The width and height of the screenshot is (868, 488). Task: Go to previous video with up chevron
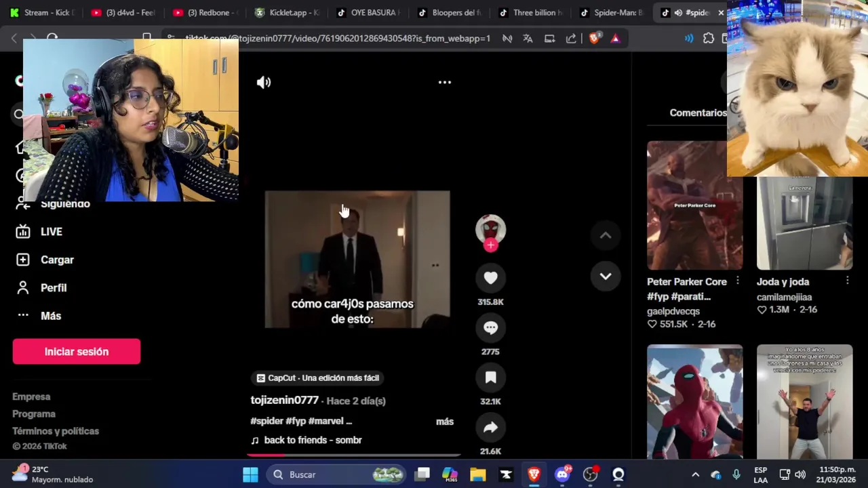point(606,235)
